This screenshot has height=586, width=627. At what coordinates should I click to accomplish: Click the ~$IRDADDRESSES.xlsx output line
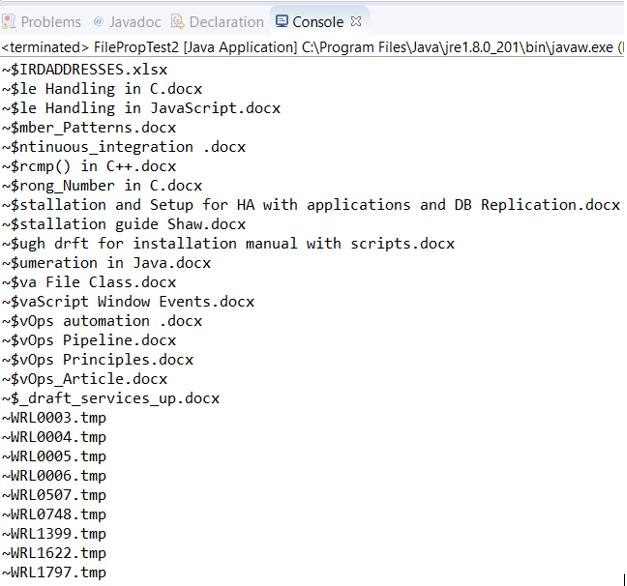click(84, 70)
